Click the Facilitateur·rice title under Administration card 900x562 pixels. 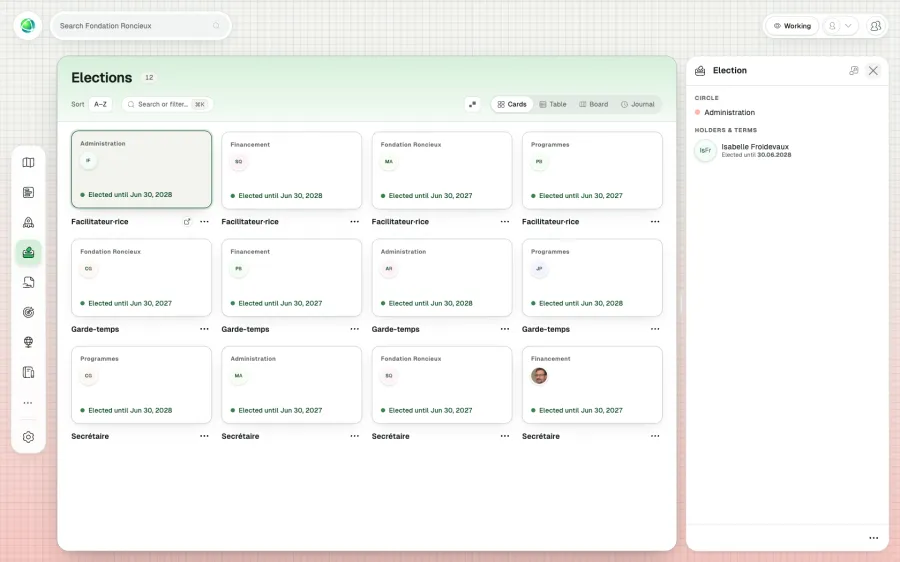coord(100,222)
